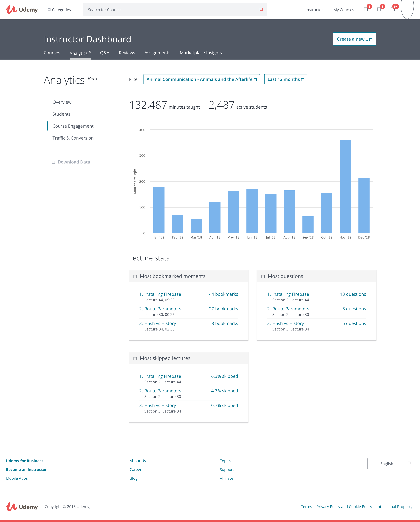This screenshot has height=522, width=420.
Task: Switch to the Q&A tab
Action: [105, 53]
